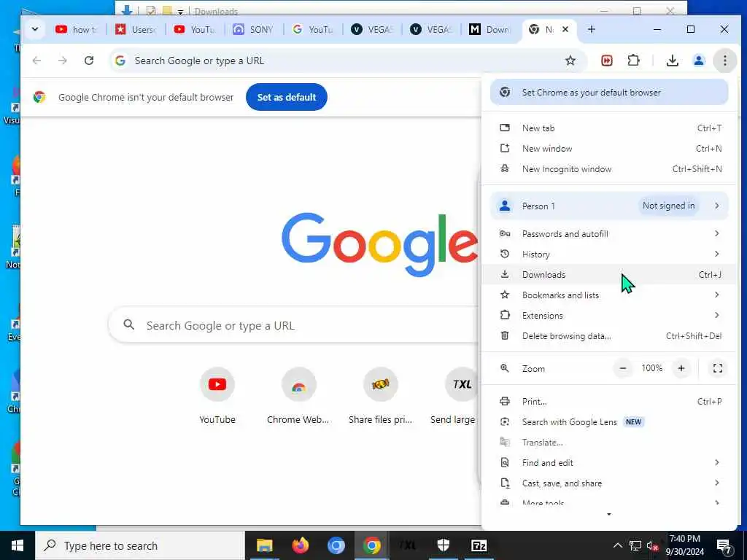
Task: Open the notification center icon
Action: click(724, 545)
